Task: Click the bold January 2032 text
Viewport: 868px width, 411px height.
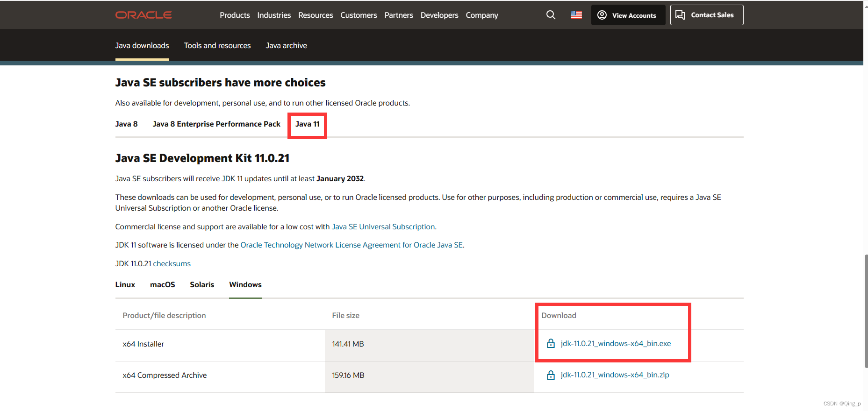Action: [x=340, y=178]
